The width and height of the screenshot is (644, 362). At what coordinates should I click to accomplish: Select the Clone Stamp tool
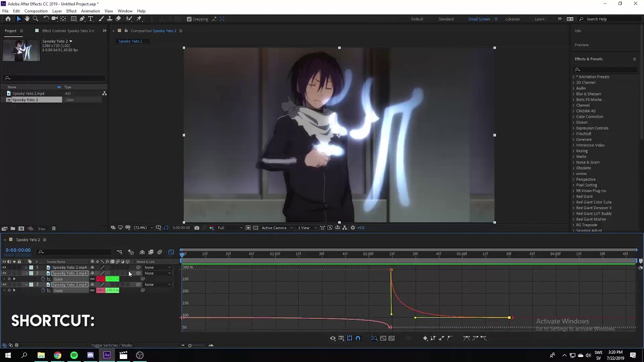click(x=110, y=19)
